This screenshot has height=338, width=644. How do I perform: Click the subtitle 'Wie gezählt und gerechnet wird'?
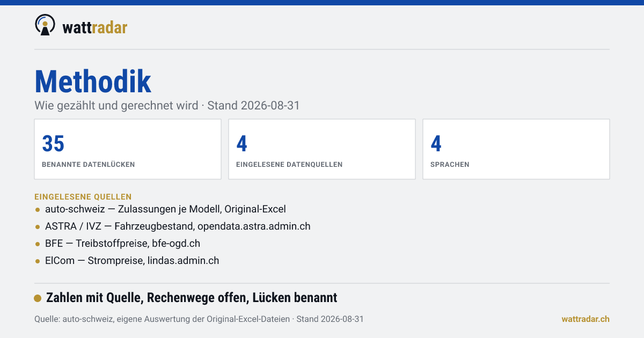pyautogui.click(x=116, y=106)
